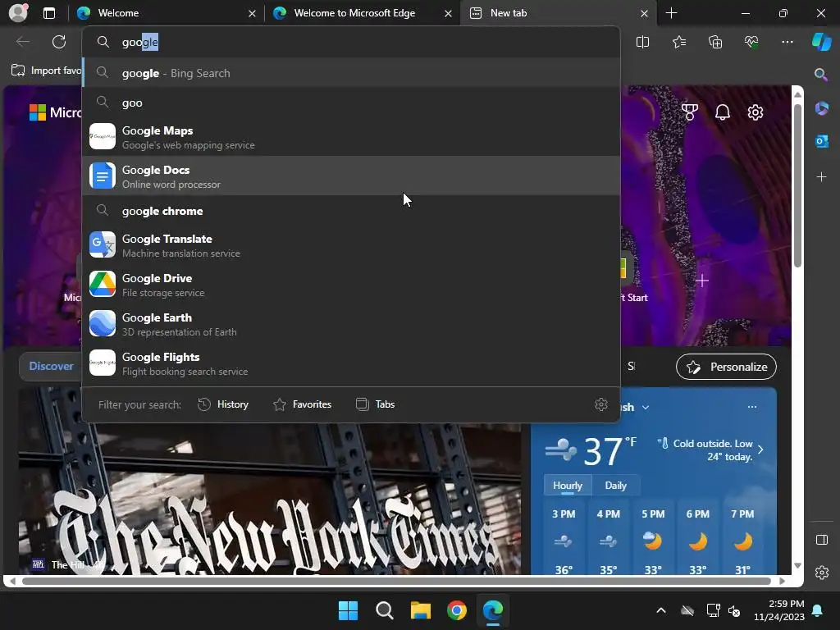This screenshot has width=840, height=630.
Task: Click the sidebar search icon
Action: click(820, 75)
